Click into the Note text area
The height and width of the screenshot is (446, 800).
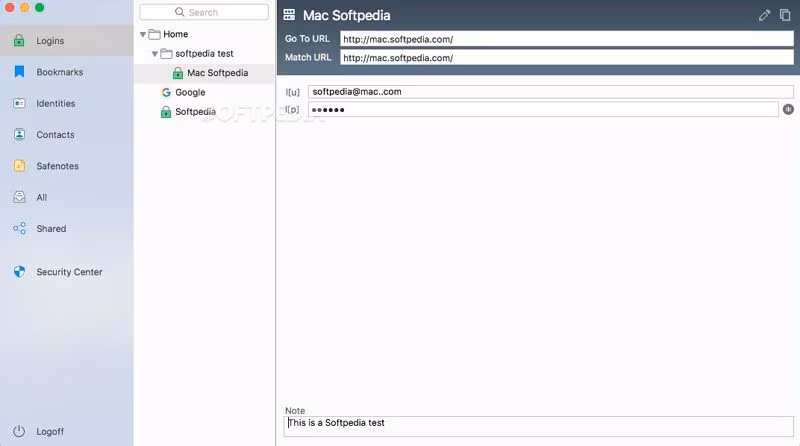pyautogui.click(x=539, y=427)
